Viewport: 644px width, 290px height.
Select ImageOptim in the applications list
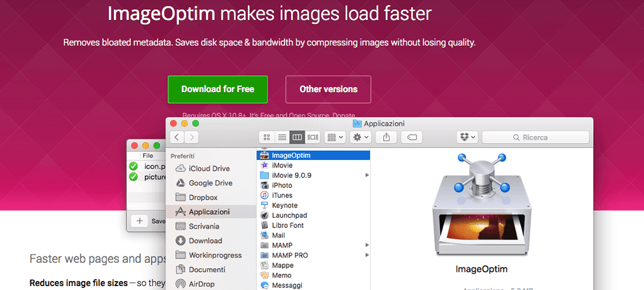[x=314, y=155]
